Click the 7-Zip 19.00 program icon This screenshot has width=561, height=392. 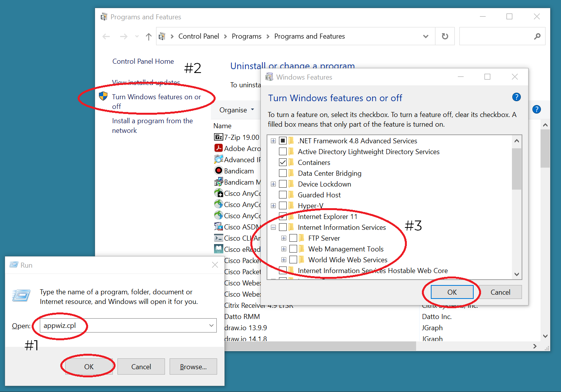tap(218, 137)
